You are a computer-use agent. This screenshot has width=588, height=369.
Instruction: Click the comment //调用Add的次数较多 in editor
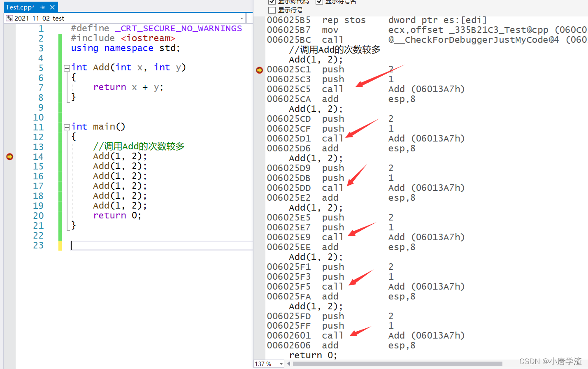[x=139, y=146]
